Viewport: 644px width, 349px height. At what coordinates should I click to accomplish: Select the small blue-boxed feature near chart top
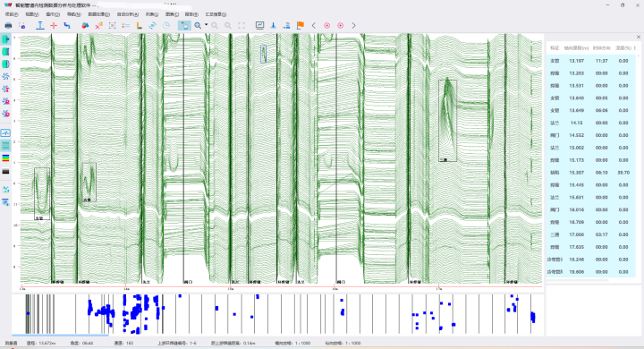(x=263, y=54)
